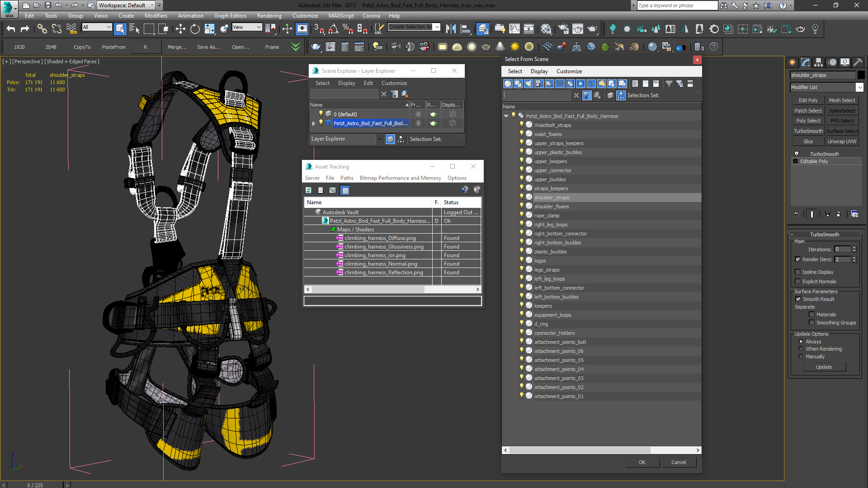Image resolution: width=868 pixels, height=488 pixels.
Task: Toggle Display Cameras filter in Select From Scene
Action: pos(538,84)
